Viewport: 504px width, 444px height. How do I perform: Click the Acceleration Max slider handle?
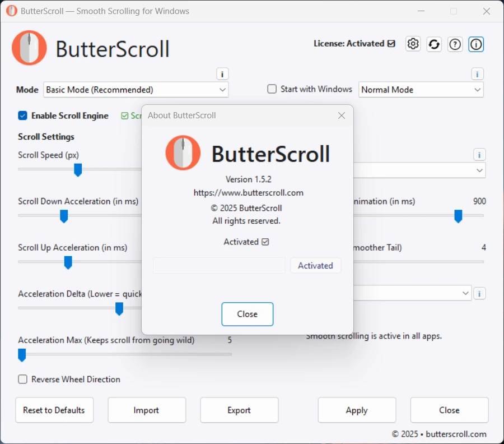22,355
